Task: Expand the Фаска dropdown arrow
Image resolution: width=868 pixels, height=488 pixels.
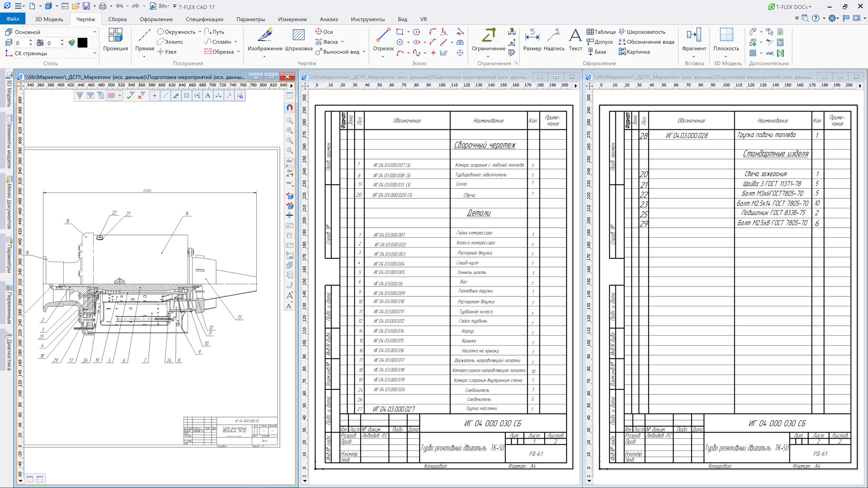Action: click(342, 42)
